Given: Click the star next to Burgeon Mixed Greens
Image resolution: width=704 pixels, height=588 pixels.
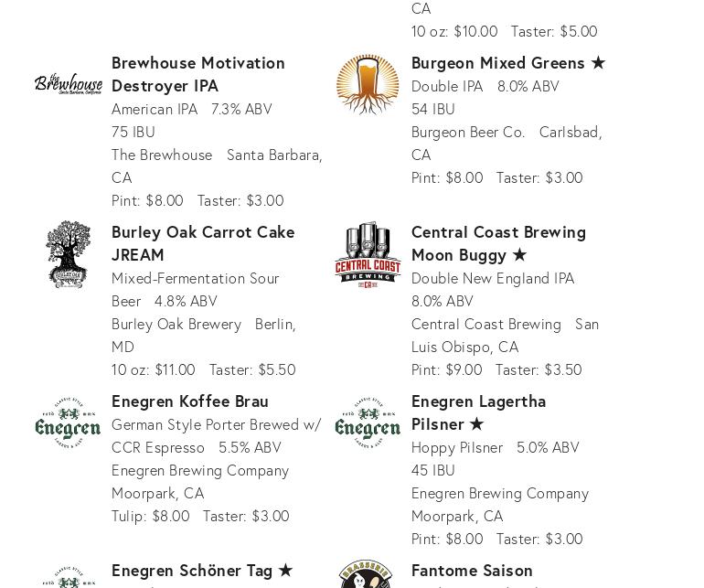Looking at the screenshot, I should (598, 62).
